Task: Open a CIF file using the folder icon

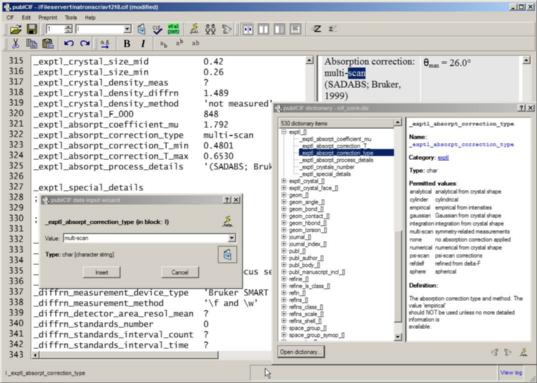Action: [15, 29]
